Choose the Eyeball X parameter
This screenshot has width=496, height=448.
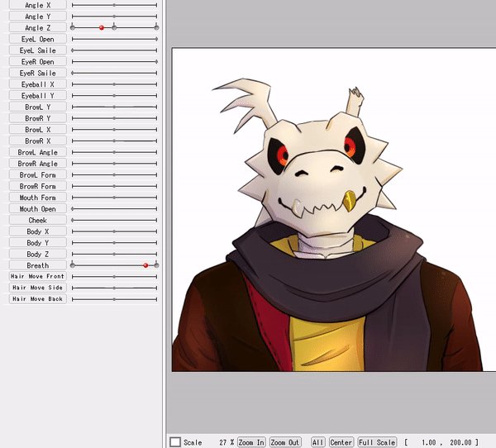point(38,84)
